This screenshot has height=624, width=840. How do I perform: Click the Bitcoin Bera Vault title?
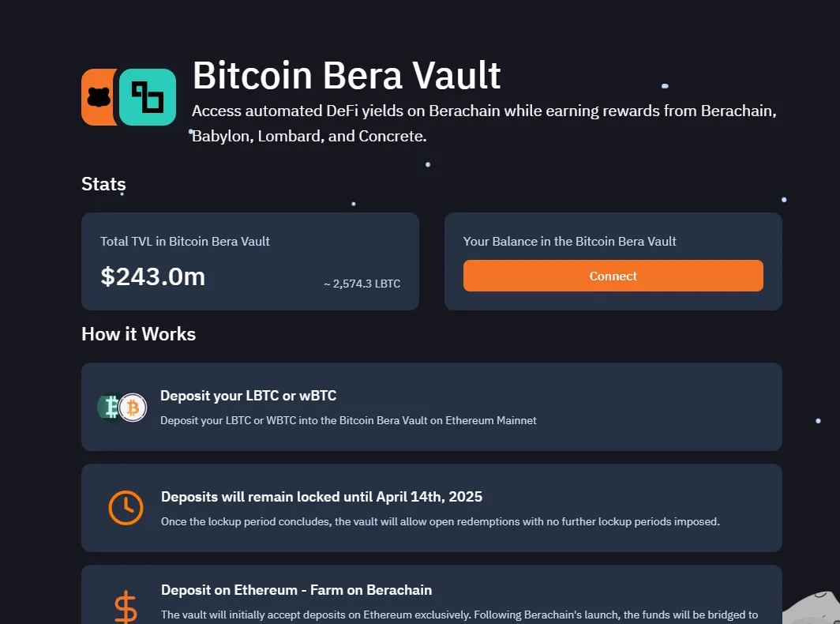[347, 76]
